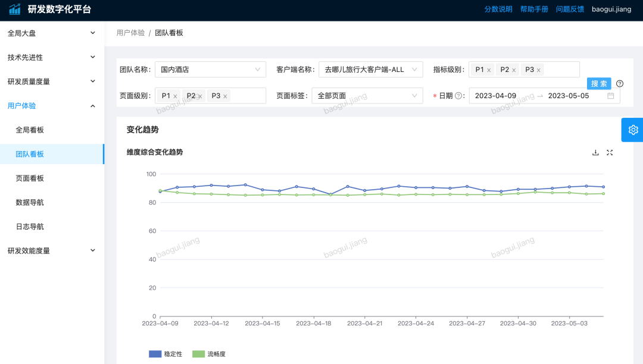Open the 页面标签 dropdown
643x364 pixels.
367,96
